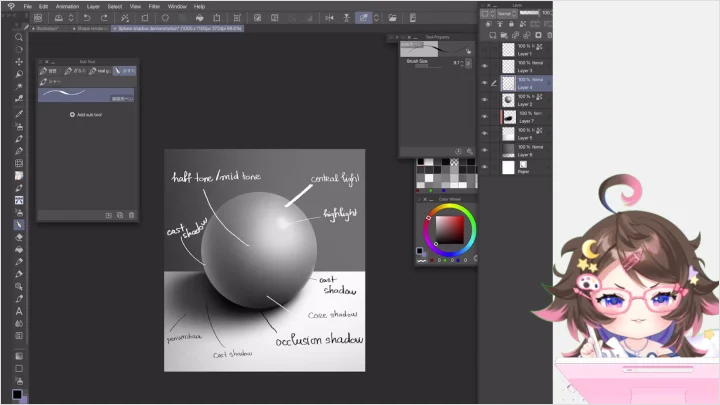Open the blending mode dropdown showing Normal

coord(507,14)
